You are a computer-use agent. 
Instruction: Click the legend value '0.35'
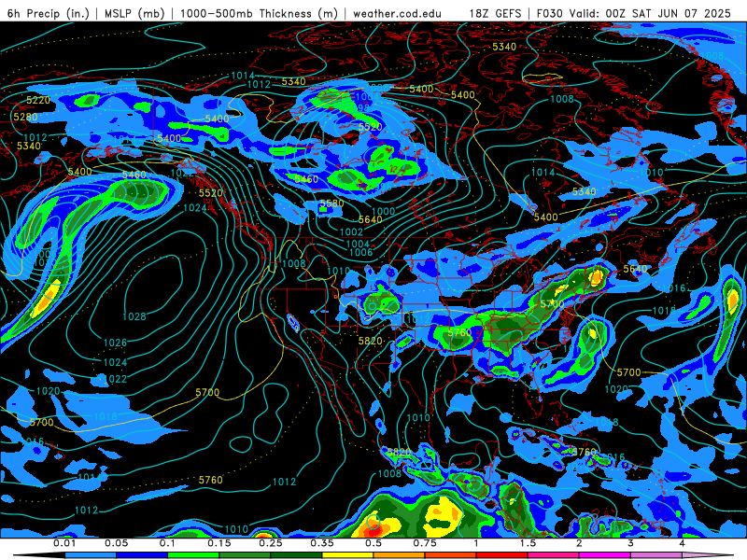click(322, 543)
